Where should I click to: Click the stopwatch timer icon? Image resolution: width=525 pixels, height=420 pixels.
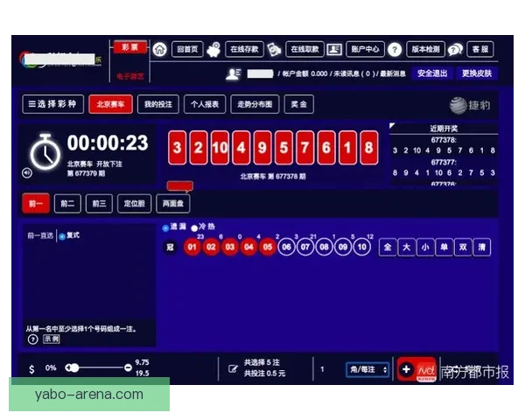(45, 152)
